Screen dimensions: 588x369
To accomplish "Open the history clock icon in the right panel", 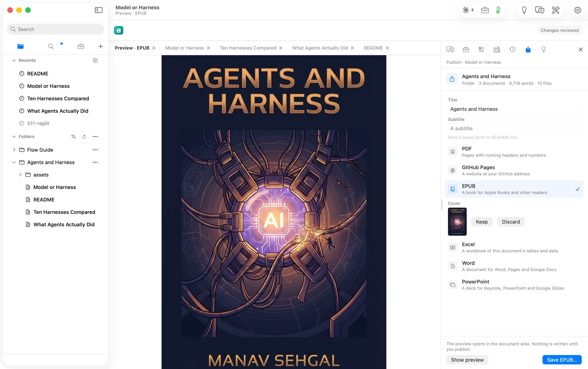I will (513, 49).
